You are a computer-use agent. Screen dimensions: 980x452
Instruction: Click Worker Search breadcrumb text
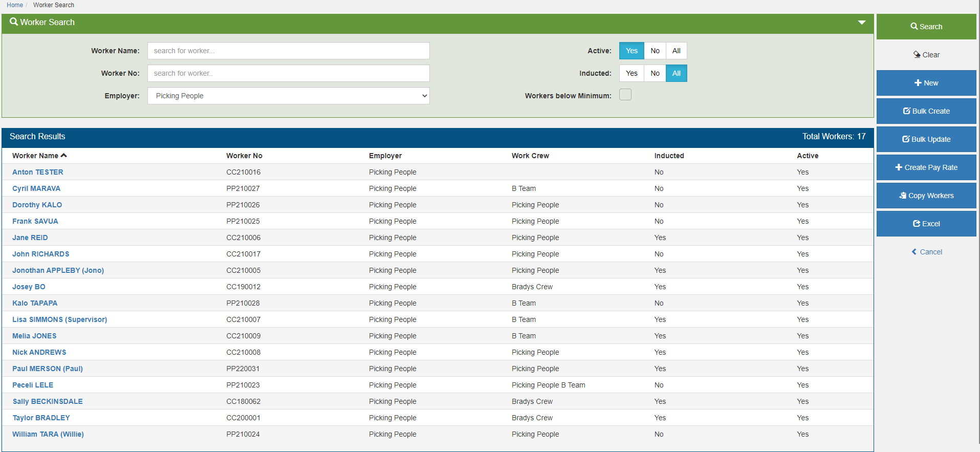coord(54,5)
